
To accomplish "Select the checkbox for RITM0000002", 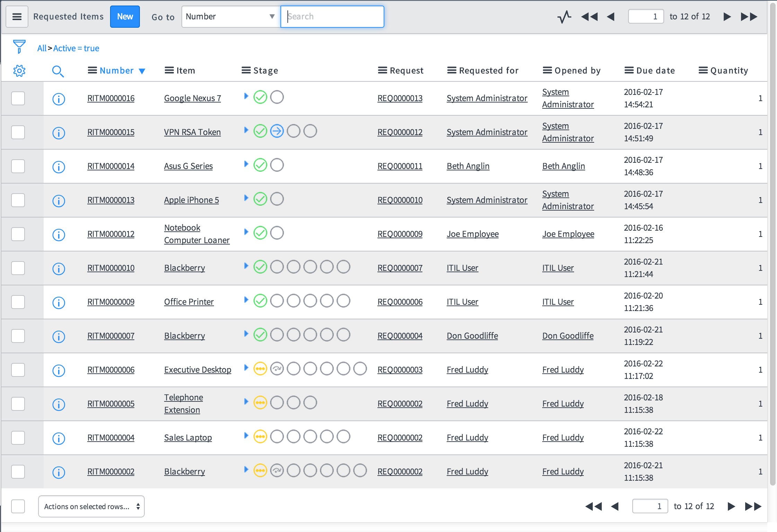I will [18, 472].
